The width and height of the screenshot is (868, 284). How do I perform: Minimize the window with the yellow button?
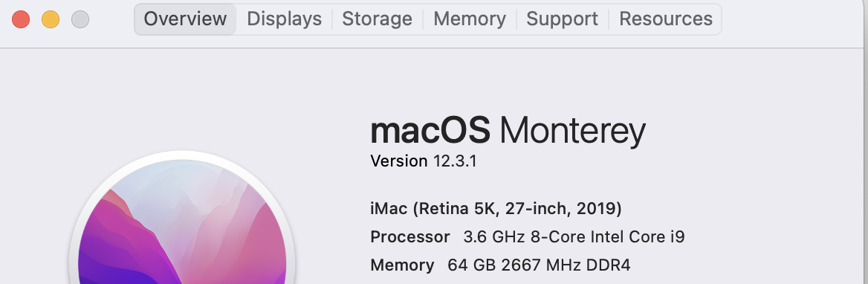(x=51, y=19)
